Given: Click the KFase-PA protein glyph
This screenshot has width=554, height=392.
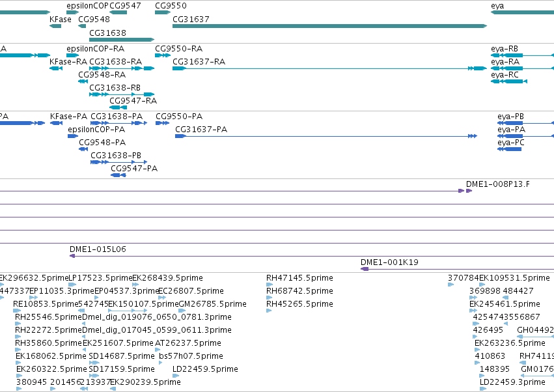Looking at the screenshot, I should click(x=56, y=123).
